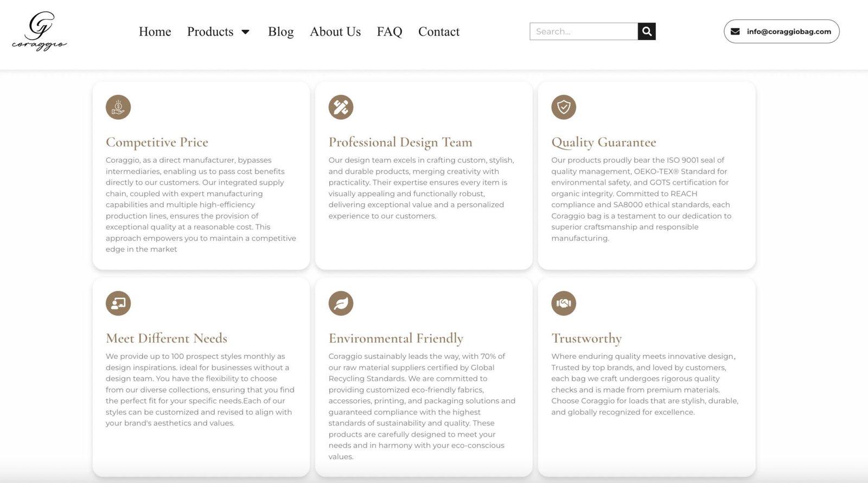The image size is (868, 483).
Task: Click the Trustworthy handshake icon
Action: [x=564, y=303]
